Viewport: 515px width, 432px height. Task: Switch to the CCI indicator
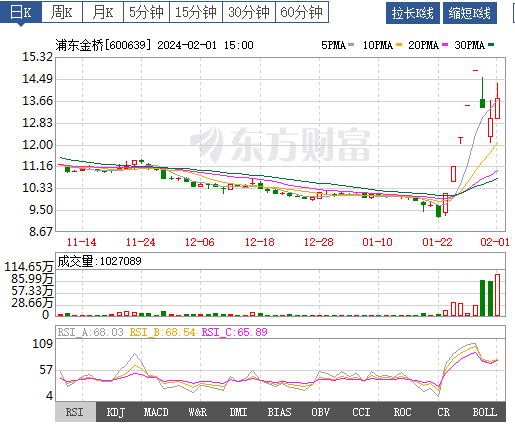(x=361, y=412)
